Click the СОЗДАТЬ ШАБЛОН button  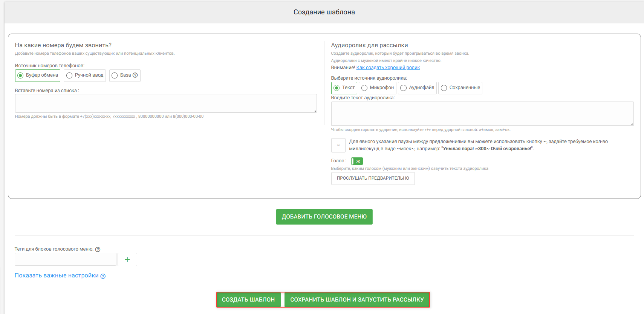tap(248, 300)
